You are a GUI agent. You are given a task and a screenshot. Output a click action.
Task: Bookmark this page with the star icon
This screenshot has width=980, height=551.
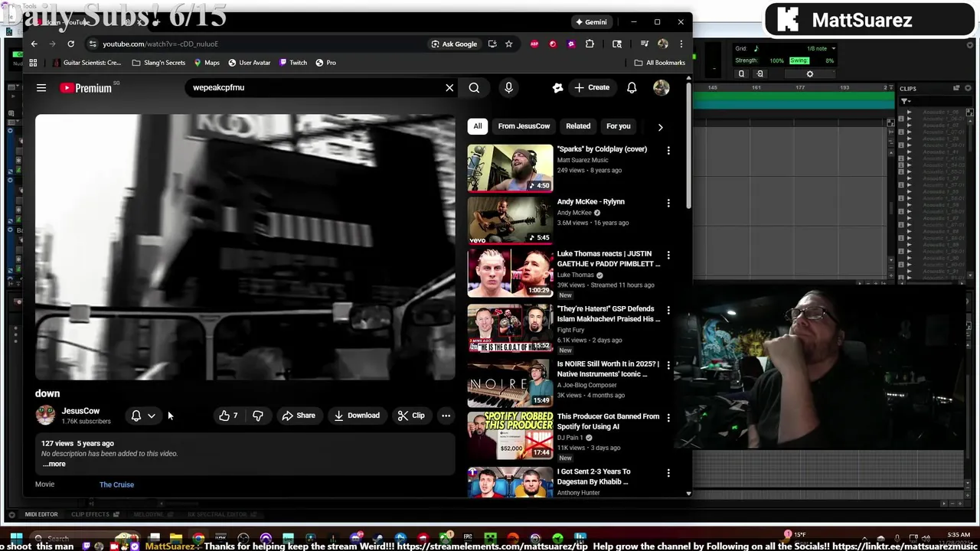click(x=508, y=44)
